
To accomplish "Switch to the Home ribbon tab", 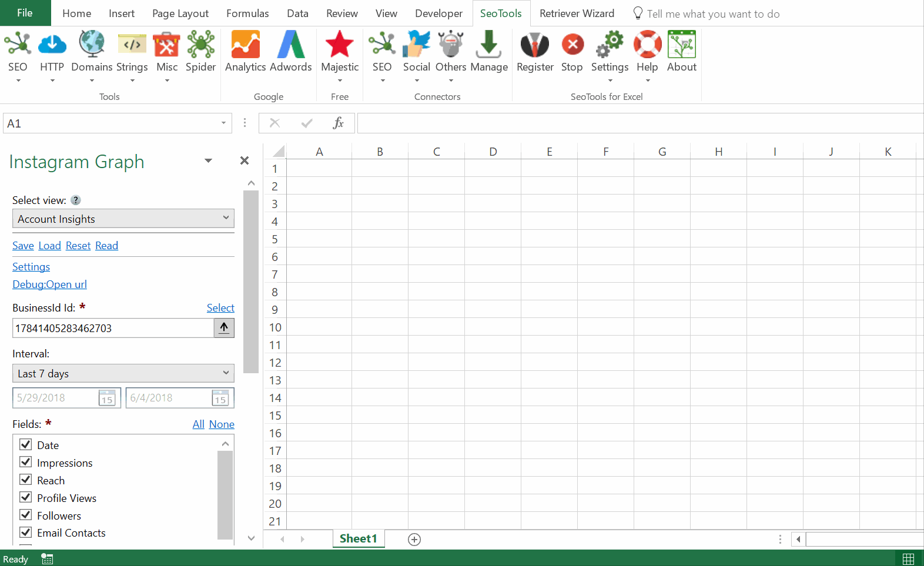I will 77,13.
